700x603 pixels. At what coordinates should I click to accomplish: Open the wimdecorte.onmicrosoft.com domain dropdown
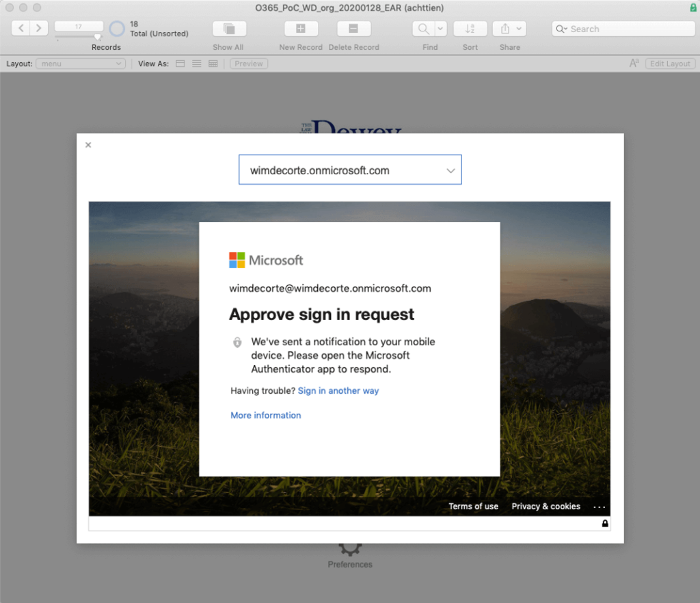(x=450, y=170)
